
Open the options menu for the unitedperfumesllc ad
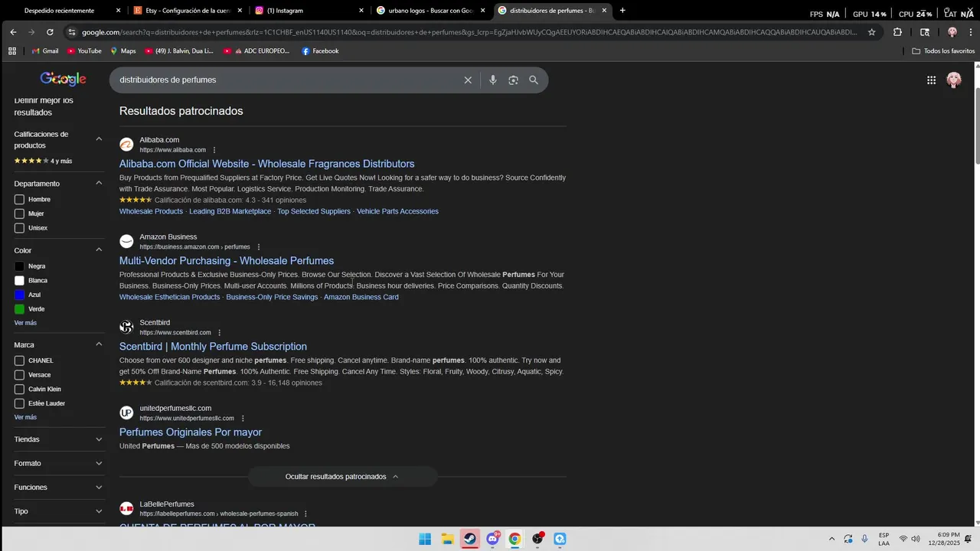click(x=243, y=419)
